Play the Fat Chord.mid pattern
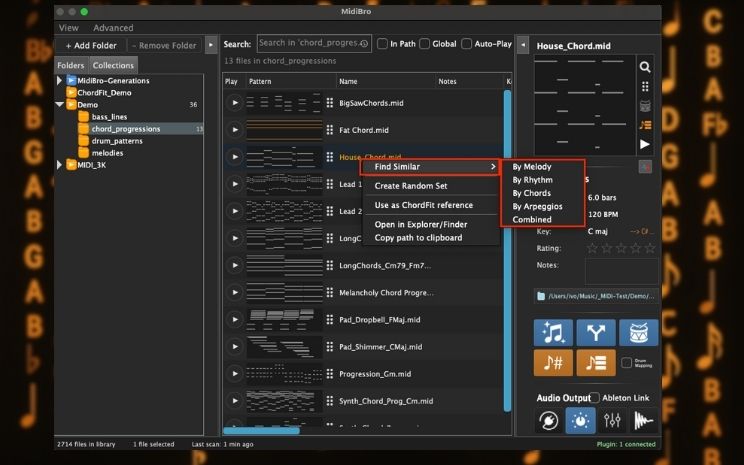Viewport: 744px width, 465px height. pyautogui.click(x=234, y=130)
